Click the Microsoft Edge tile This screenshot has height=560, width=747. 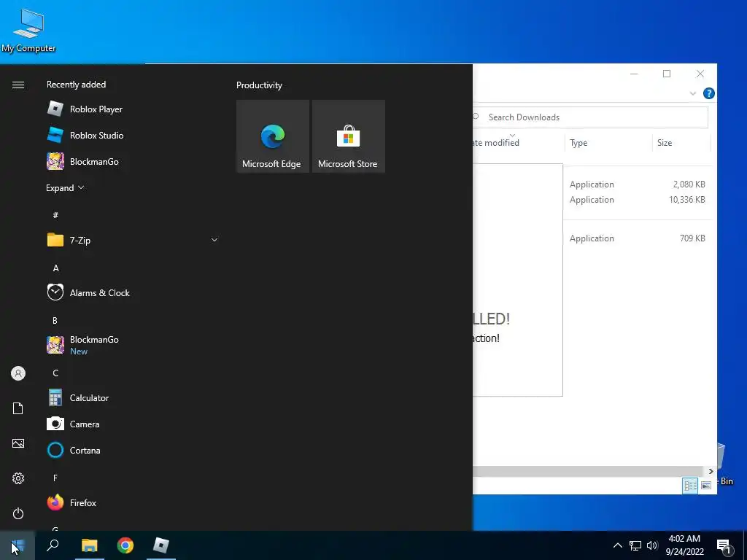(x=273, y=136)
